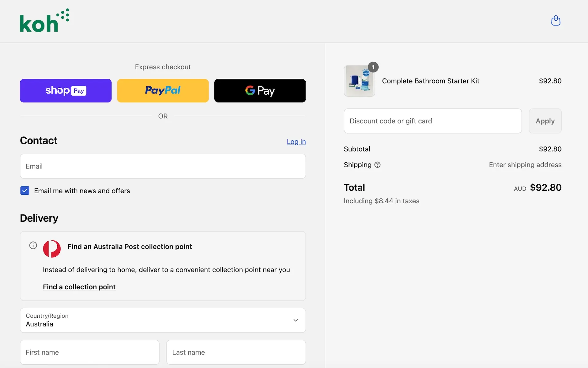This screenshot has width=588, height=368.
Task: Click the 'Enter shipping address' text
Action: point(525,165)
